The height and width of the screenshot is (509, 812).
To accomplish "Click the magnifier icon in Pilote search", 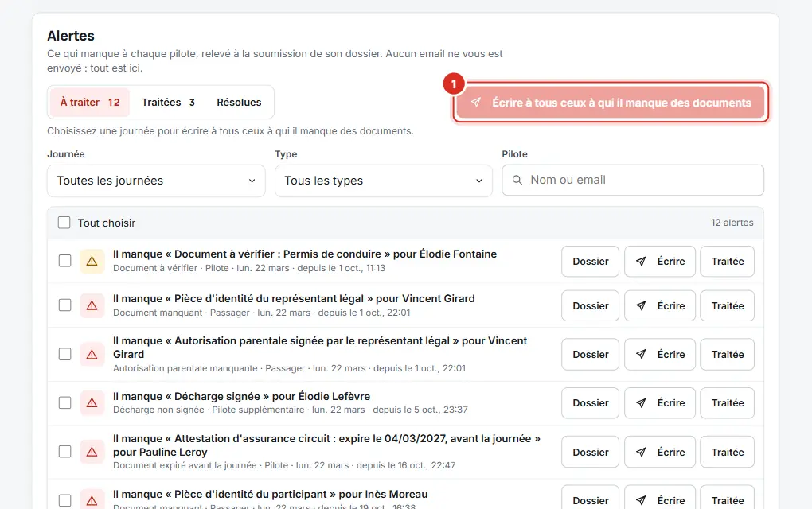I will [x=517, y=180].
